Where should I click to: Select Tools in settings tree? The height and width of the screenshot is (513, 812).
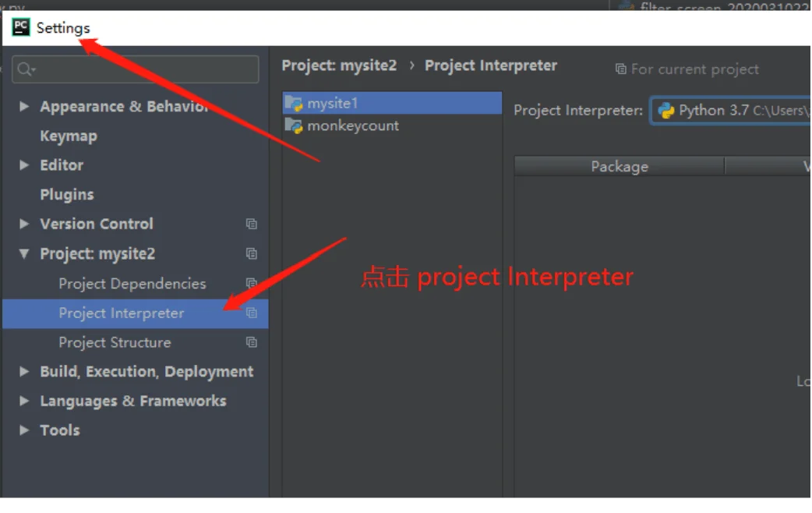(60, 430)
